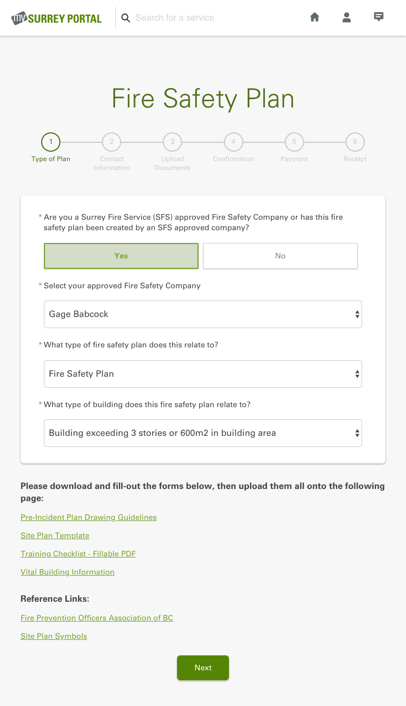Open Pre-Incident Plan Drawing Guidelines link
406x706 pixels.
point(89,517)
